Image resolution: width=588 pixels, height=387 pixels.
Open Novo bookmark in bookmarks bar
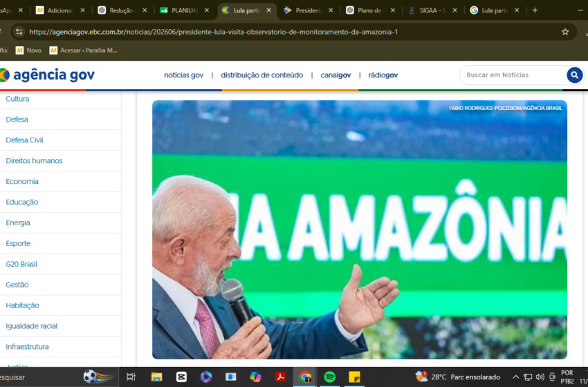click(x=28, y=50)
